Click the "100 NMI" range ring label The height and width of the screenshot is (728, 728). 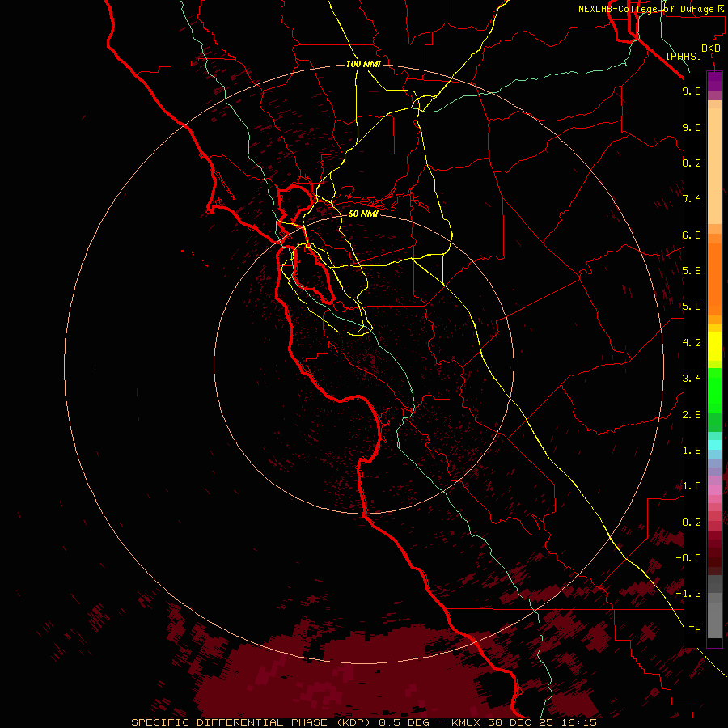pos(363,64)
